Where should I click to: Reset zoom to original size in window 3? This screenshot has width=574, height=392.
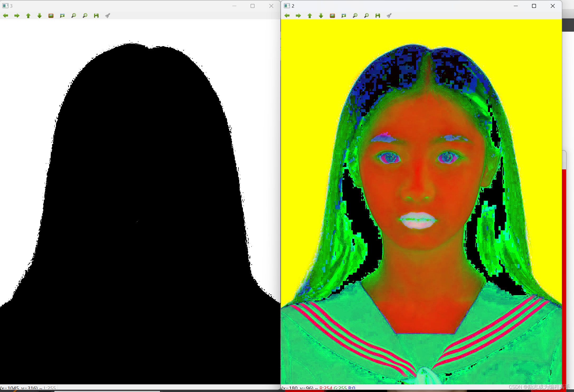51,16
